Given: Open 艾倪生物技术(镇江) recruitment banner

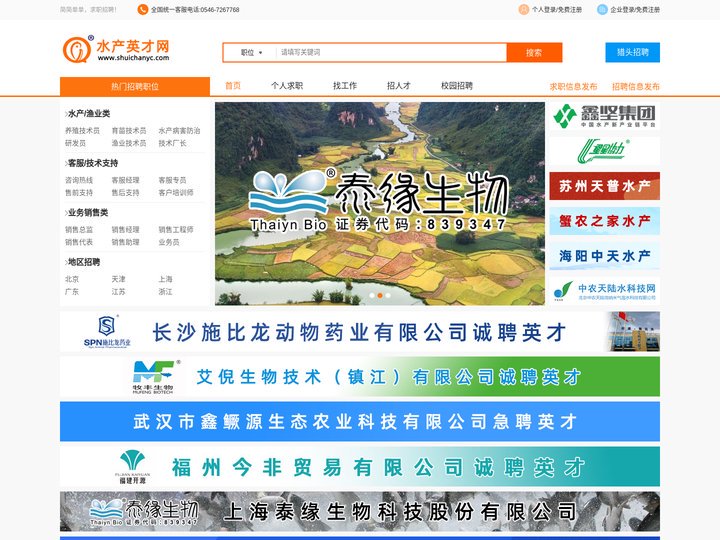Looking at the screenshot, I should click(360, 377).
